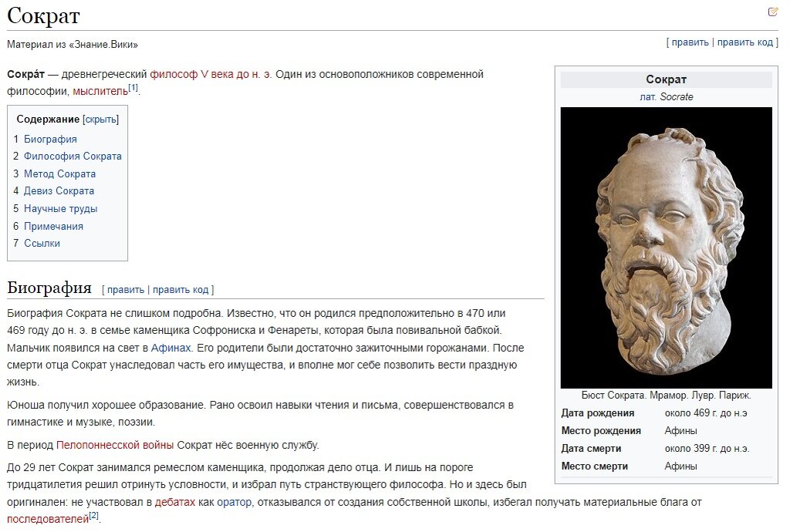
Task: Edit Биография section source via 'править код'
Action: coord(181,289)
